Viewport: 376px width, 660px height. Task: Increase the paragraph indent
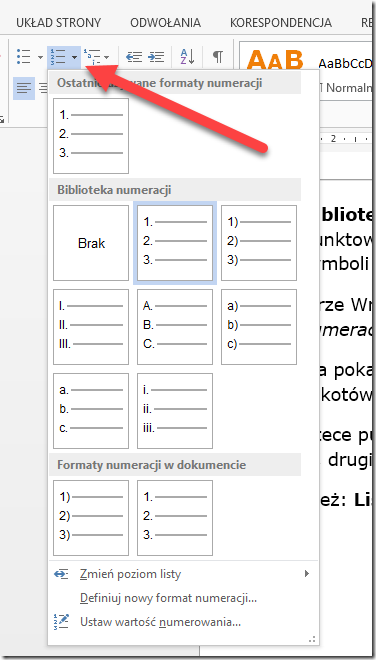(x=156, y=56)
